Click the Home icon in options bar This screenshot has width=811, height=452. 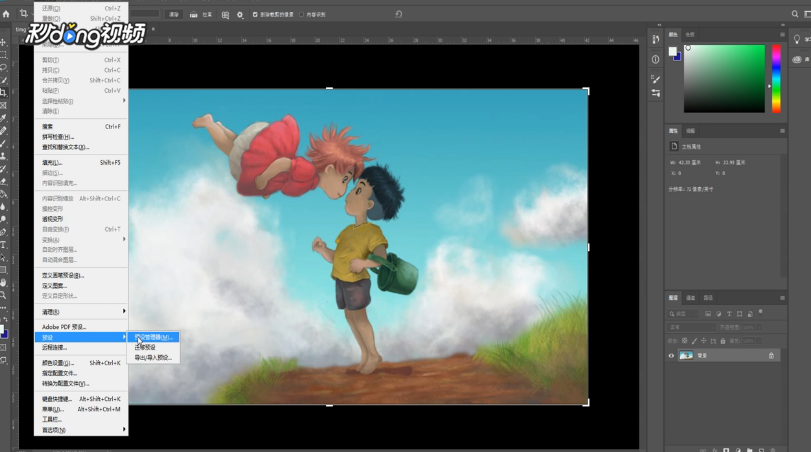(x=6, y=14)
